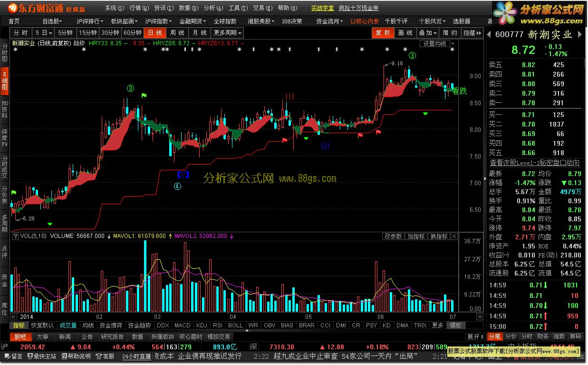Open the 深度F9 sidebar tab

[5, 138]
